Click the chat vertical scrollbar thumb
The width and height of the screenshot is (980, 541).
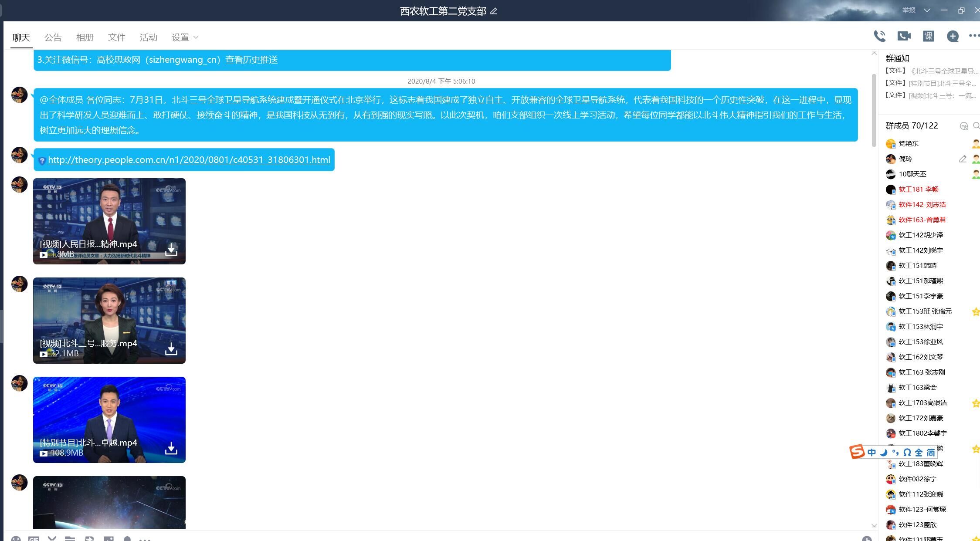point(874,109)
